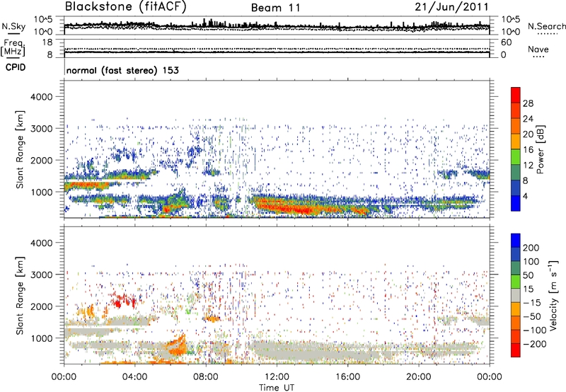Image resolution: width=566 pixels, height=392 pixels.
Task: Click the 'Nave' legend label
Action: [538, 49]
